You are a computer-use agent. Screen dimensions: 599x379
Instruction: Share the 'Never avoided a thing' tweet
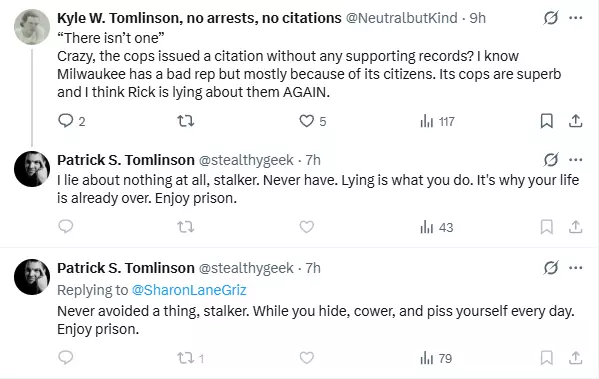pyautogui.click(x=575, y=358)
